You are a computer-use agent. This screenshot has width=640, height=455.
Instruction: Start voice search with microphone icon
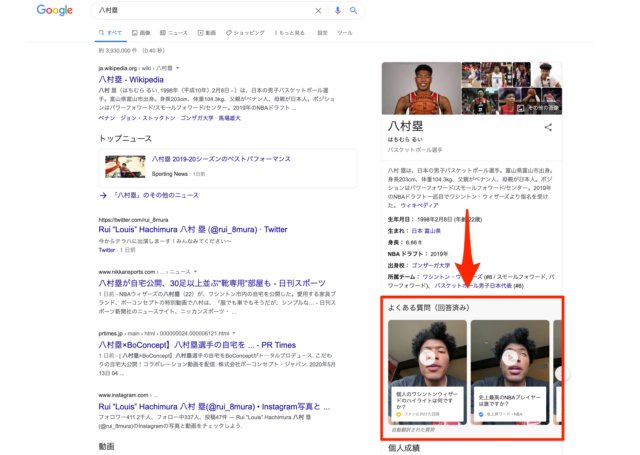pos(338,11)
